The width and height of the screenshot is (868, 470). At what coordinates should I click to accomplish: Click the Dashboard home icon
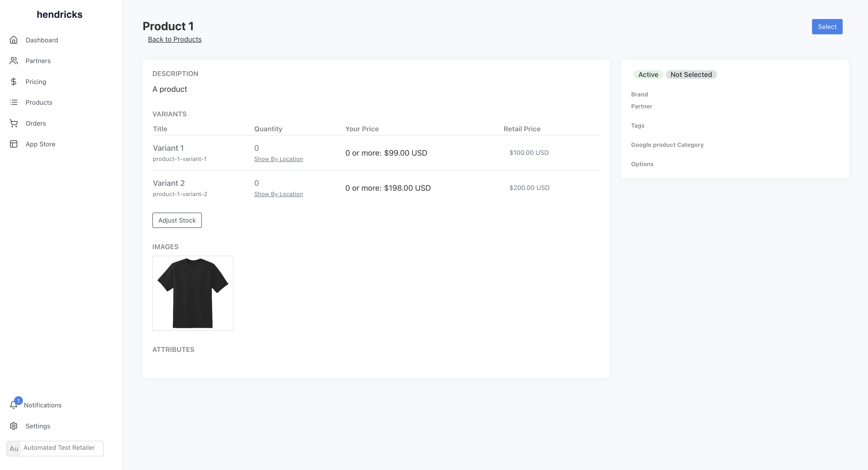click(x=13, y=40)
